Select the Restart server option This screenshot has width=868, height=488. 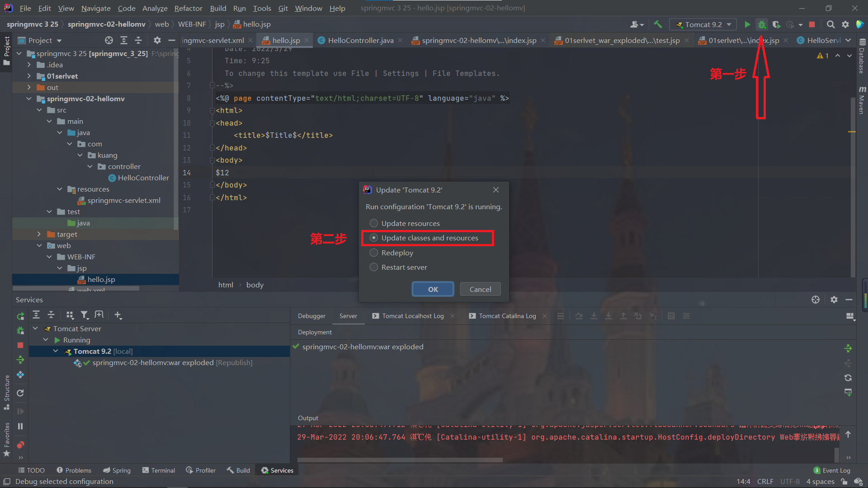374,267
